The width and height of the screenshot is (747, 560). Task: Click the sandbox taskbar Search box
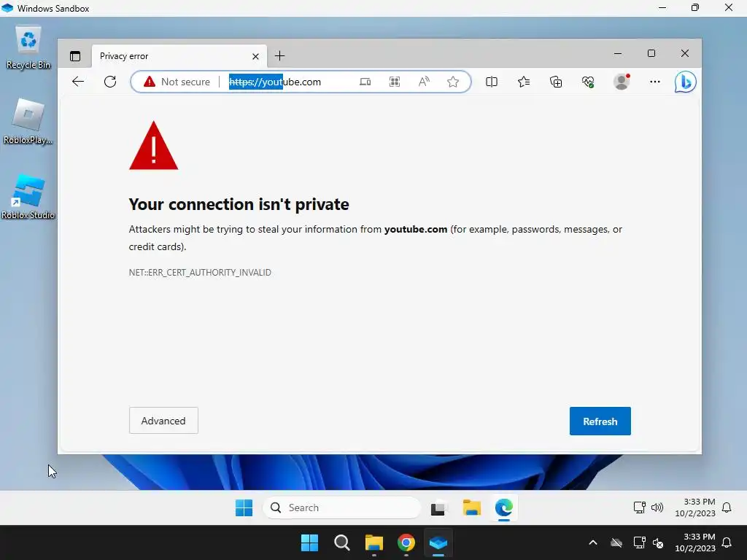click(x=341, y=508)
